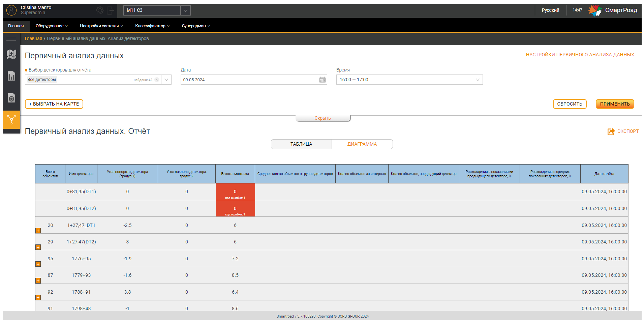This screenshot has width=644, height=324.
Task: Click + ВЫБРАТЬ НА КАРТЕ button
Action: [54, 104]
